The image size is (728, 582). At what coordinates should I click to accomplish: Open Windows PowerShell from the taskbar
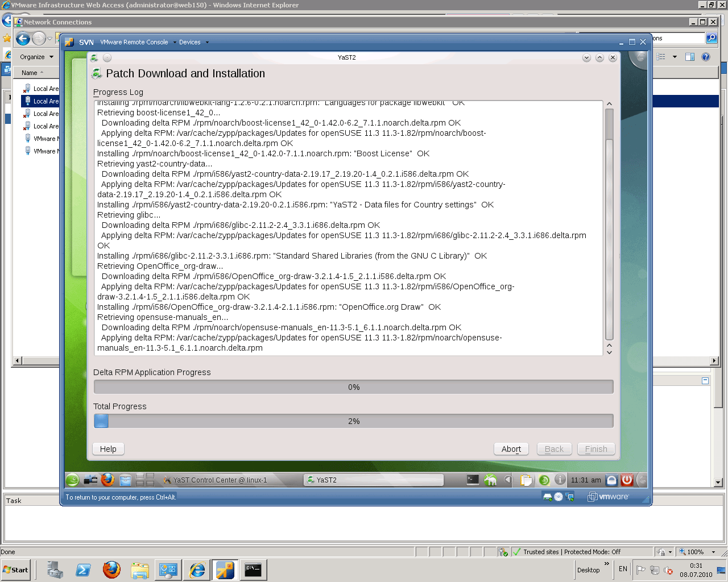(83, 569)
